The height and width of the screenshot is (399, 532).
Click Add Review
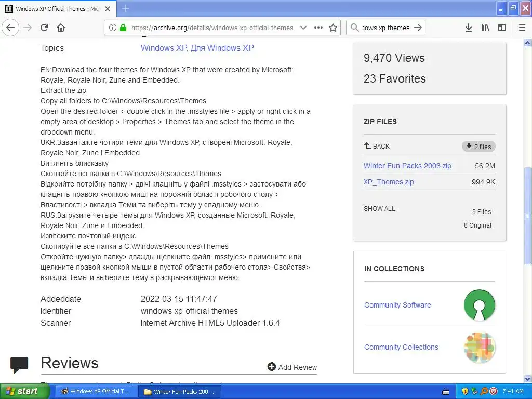point(292,367)
